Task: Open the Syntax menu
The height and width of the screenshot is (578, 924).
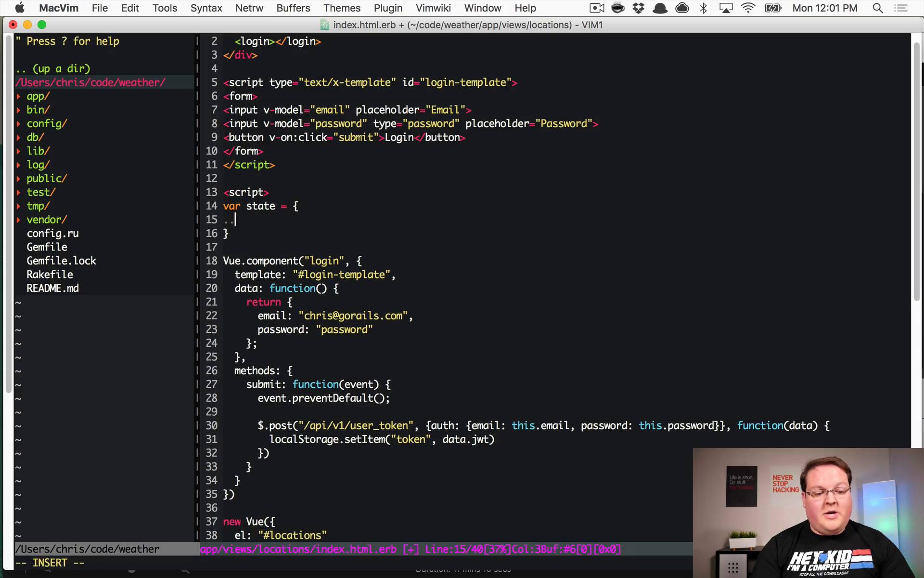Action: [x=206, y=8]
